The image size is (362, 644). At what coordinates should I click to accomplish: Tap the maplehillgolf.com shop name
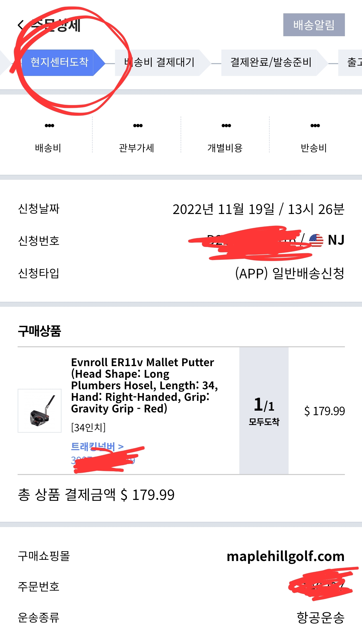(285, 557)
